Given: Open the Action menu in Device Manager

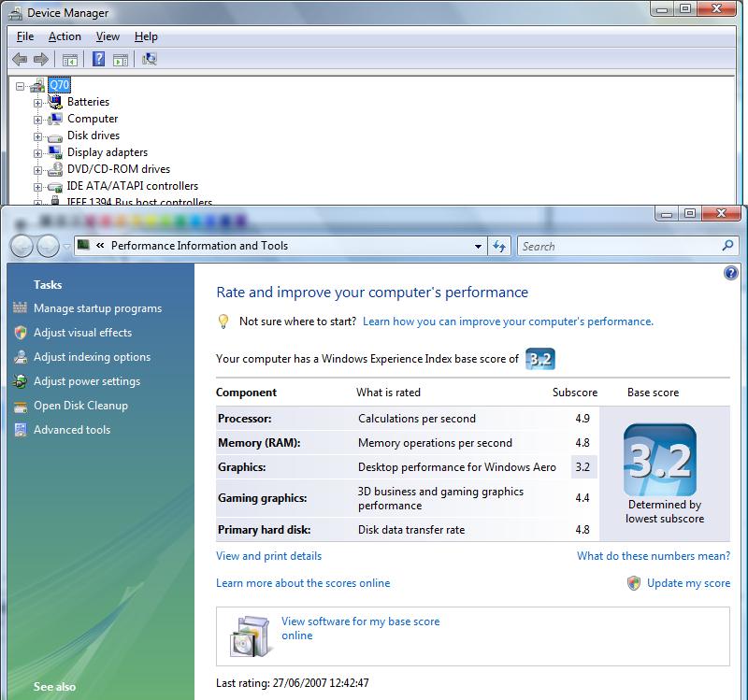Looking at the screenshot, I should click(x=65, y=36).
